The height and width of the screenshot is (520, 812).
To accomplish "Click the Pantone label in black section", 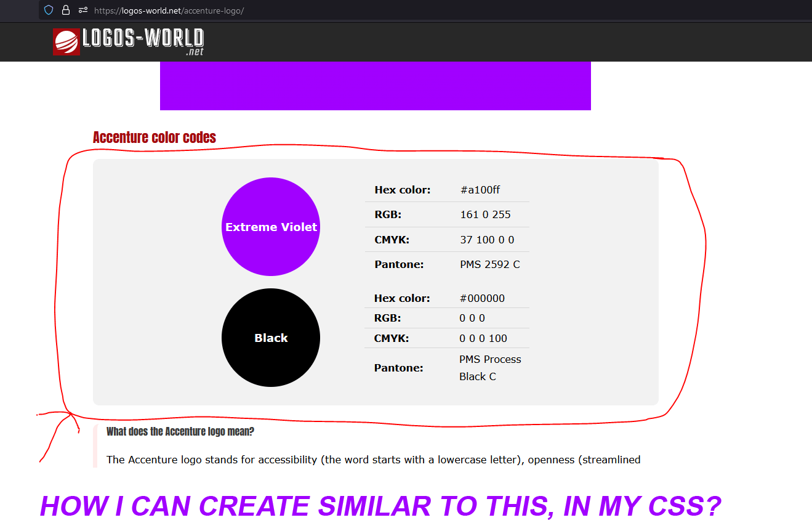I will tap(399, 368).
